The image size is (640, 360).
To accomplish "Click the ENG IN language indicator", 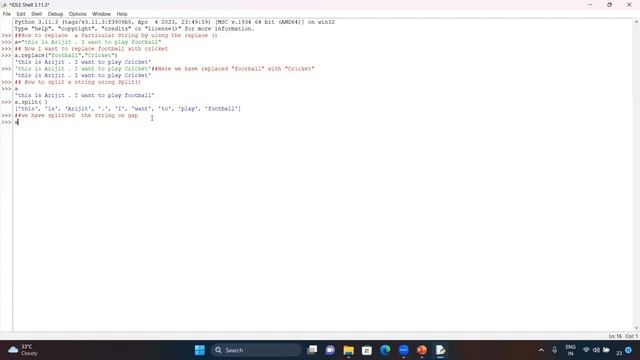I will tap(571, 350).
